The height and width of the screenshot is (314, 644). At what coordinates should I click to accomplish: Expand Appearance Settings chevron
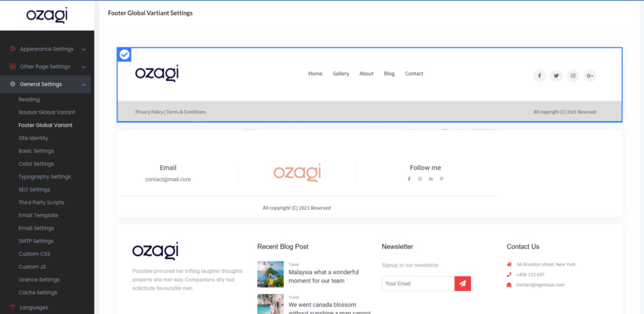tap(84, 49)
